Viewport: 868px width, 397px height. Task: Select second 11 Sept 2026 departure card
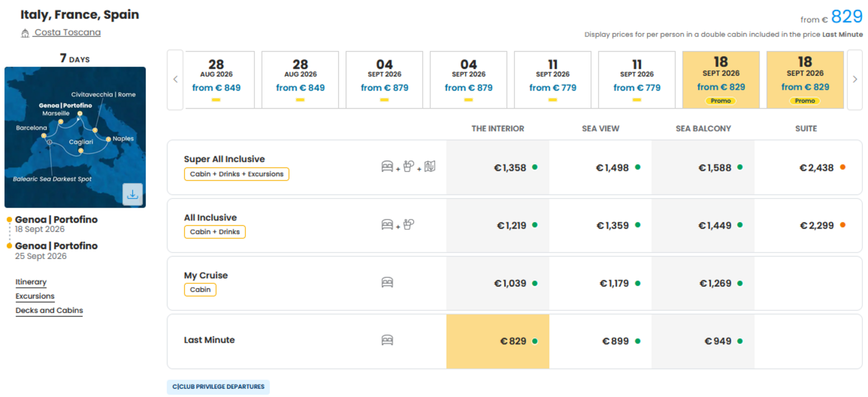pyautogui.click(x=637, y=79)
